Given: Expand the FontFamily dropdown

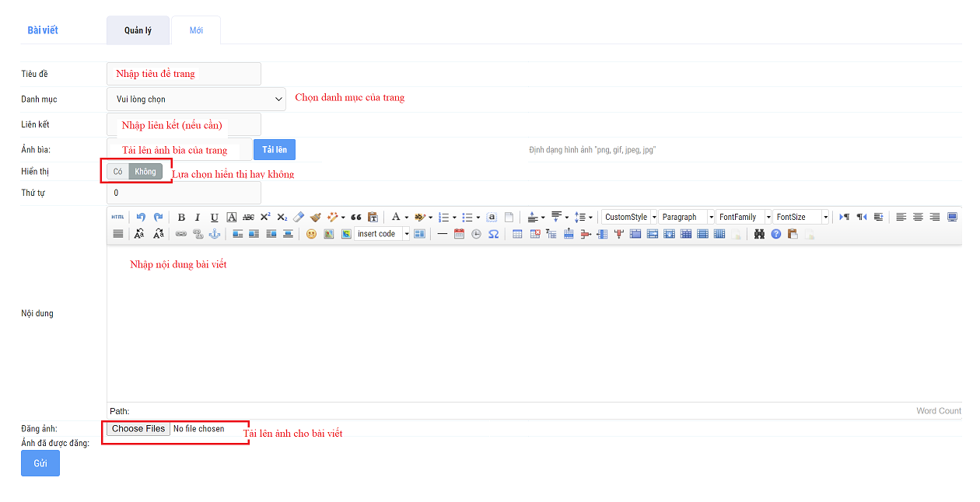Looking at the screenshot, I should click(768, 218).
